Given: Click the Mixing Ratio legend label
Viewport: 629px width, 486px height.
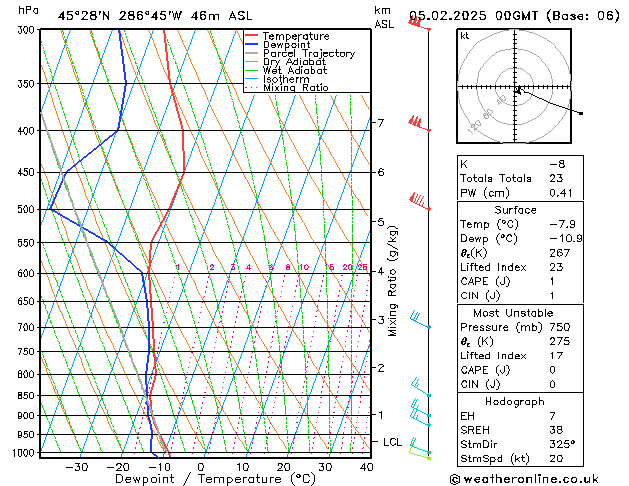Looking at the screenshot, I should coord(296,87).
